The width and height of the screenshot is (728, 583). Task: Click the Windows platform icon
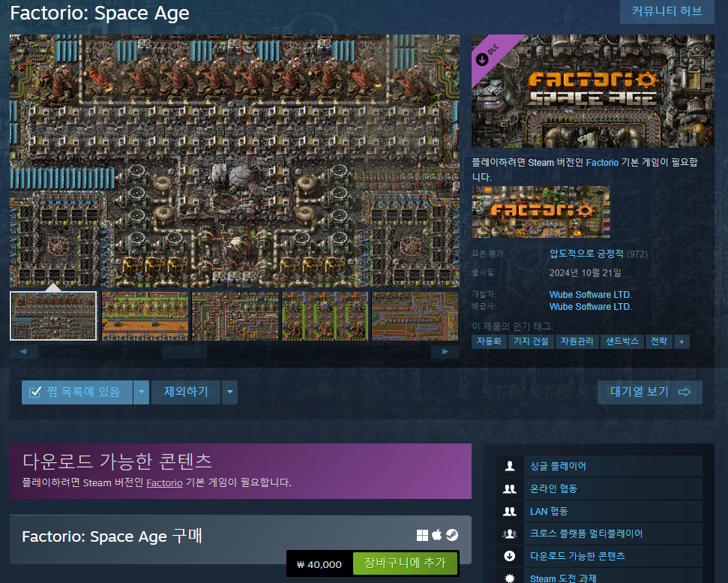422,535
